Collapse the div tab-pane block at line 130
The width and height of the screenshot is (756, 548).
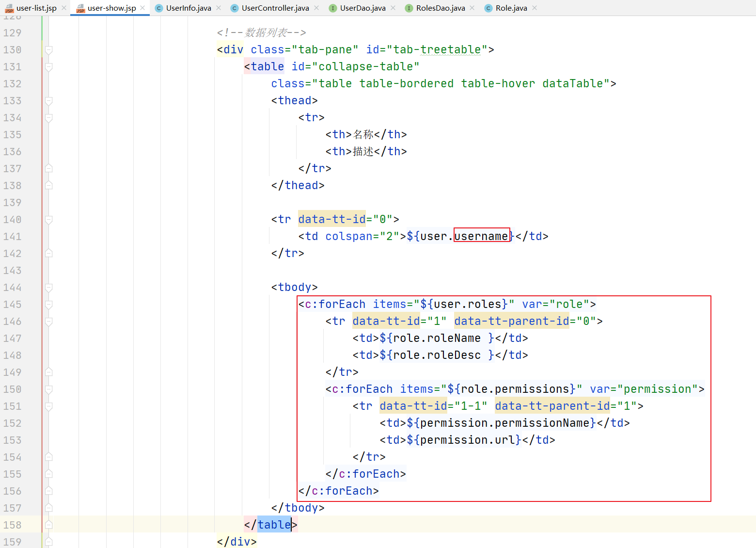[x=49, y=50]
